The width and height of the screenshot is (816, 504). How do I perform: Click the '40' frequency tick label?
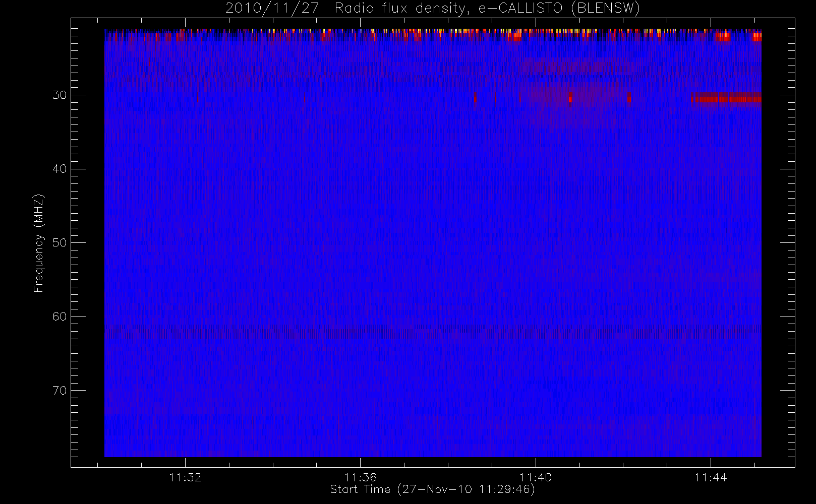tap(60, 169)
